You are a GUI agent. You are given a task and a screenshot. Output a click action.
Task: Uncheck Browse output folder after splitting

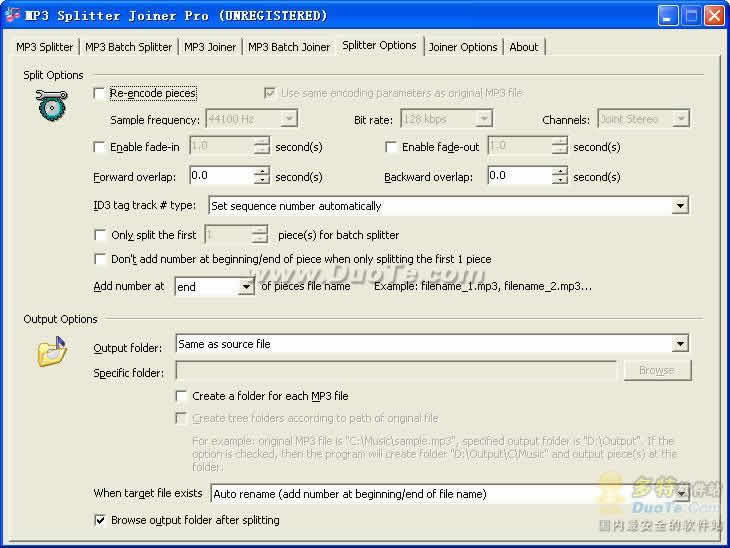[x=99, y=520]
